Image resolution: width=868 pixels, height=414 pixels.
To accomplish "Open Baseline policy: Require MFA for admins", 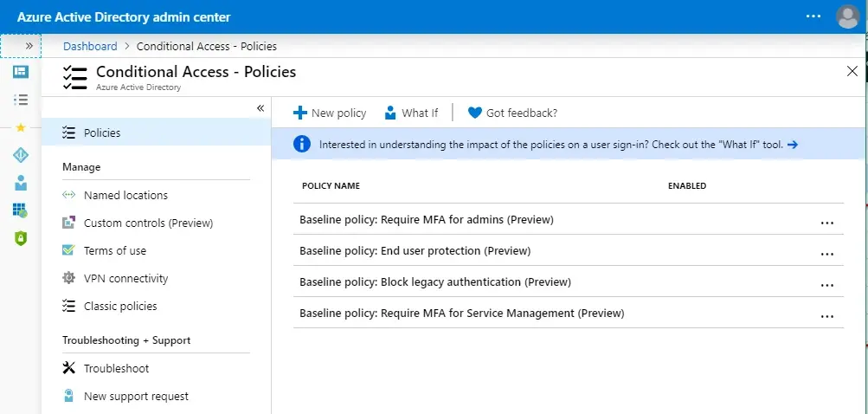I will 427,219.
